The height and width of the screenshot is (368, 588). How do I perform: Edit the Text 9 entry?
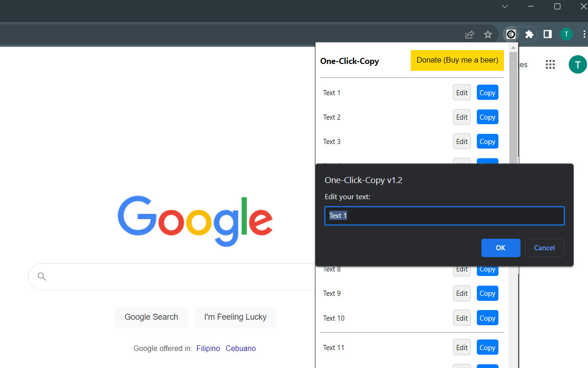[x=462, y=293]
